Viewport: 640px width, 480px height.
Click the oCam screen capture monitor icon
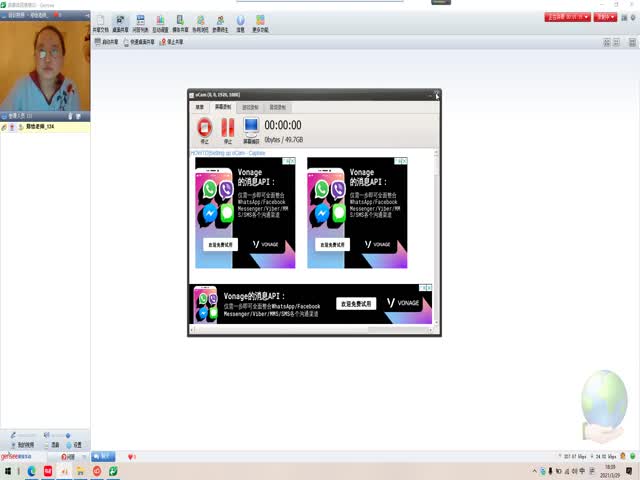[x=251, y=127]
